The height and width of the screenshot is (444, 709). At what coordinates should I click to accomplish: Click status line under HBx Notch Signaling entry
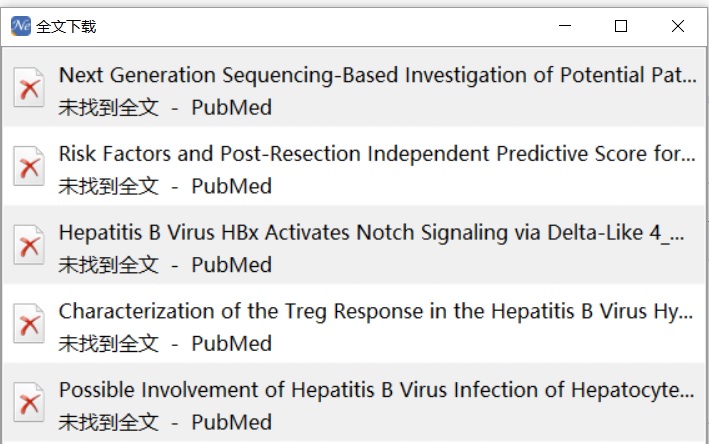click(x=165, y=265)
